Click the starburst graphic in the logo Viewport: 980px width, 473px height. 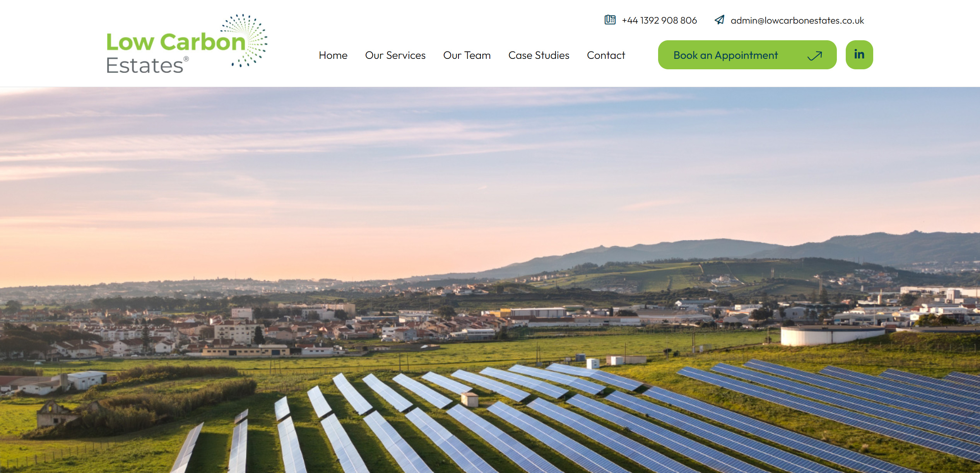click(245, 41)
